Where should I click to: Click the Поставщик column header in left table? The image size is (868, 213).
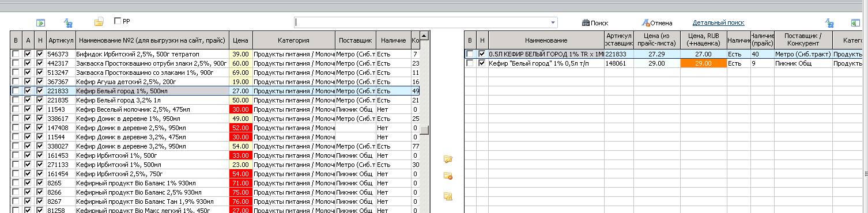click(x=355, y=40)
